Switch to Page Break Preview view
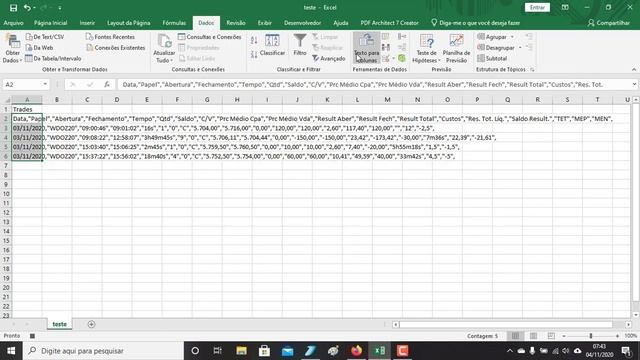 (551, 336)
